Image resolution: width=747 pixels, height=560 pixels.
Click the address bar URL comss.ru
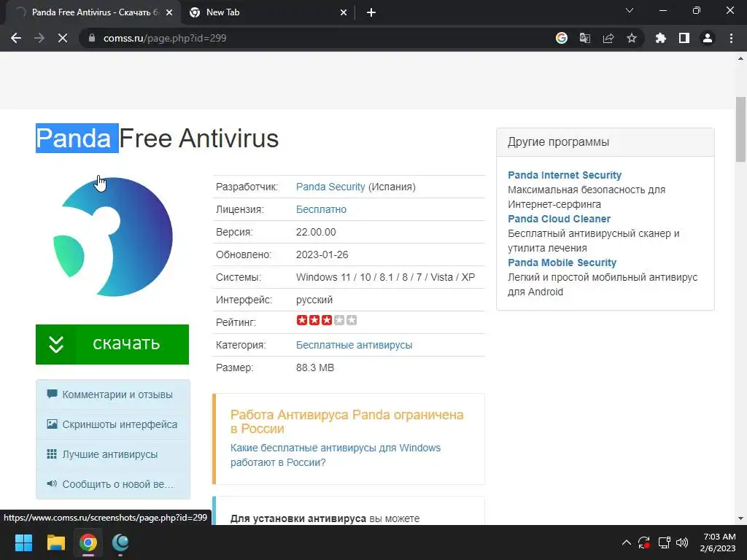(x=165, y=38)
